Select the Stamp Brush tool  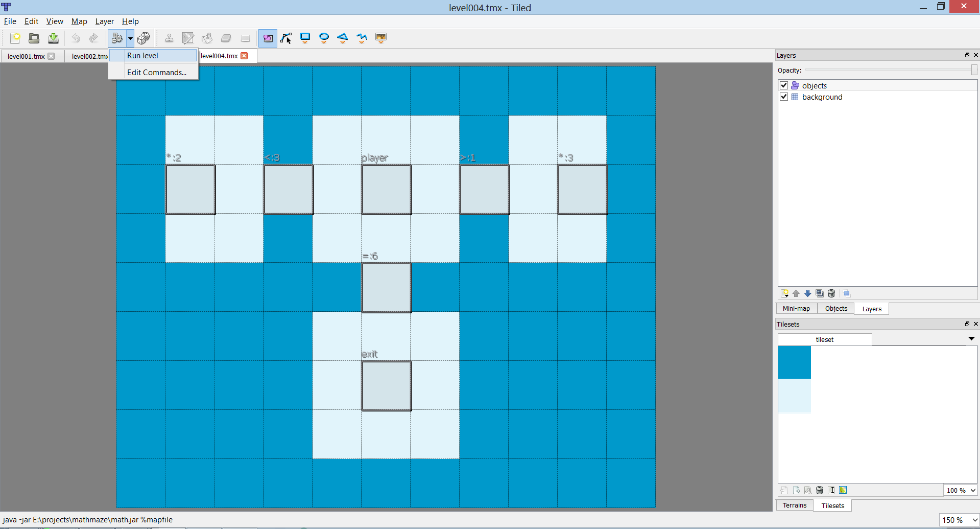coord(169,38)
